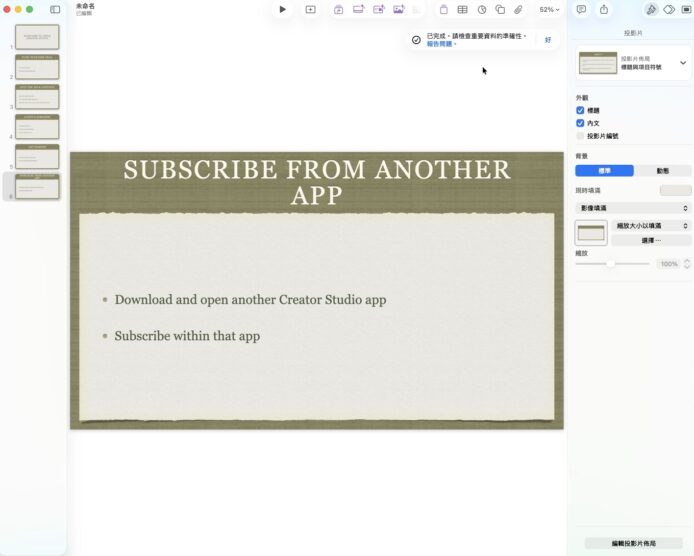Open the Animate diamond inspector
Screen dimensions: 694x556
pyautogui.click(x=669, y=9)
